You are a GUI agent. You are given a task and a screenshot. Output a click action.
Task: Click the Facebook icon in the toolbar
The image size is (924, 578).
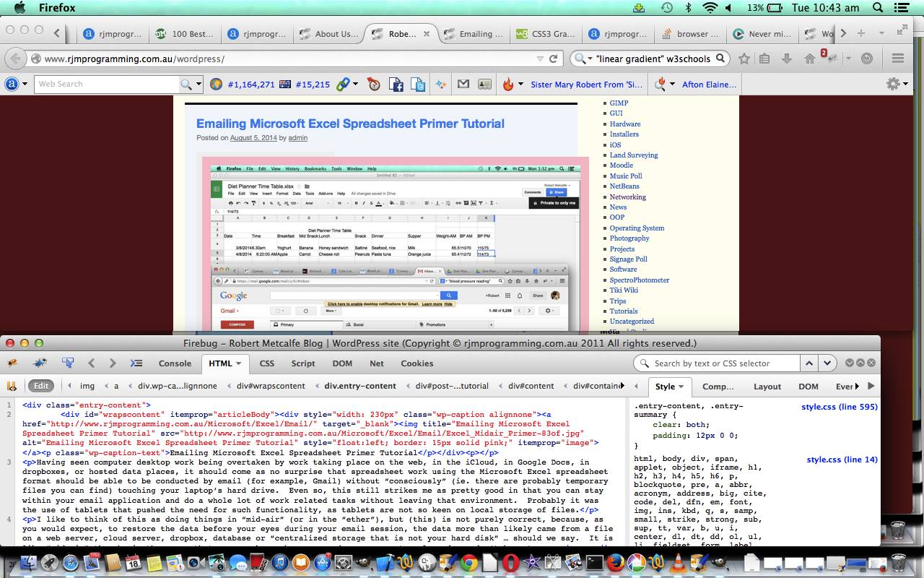(x=396, y=85)
